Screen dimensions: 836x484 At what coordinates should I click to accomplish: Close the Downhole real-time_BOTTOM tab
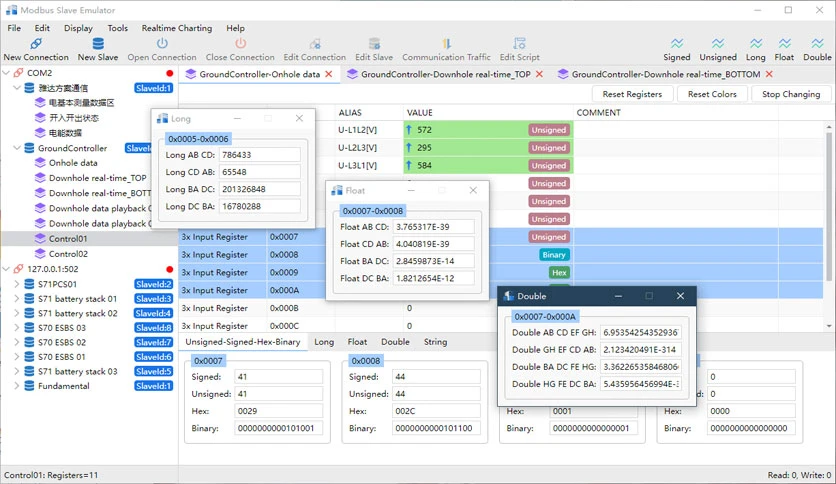pos(769,74)
